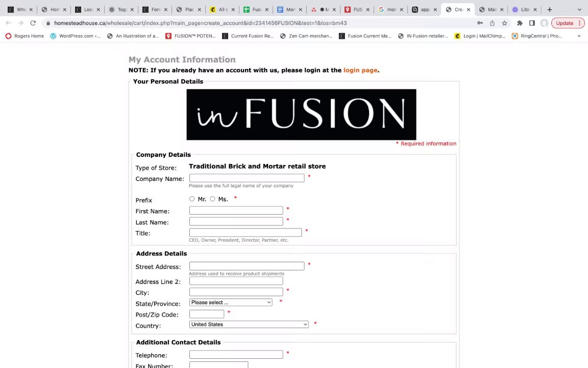Click the Last Name field

pyautogui.click(x=236, y=221)
